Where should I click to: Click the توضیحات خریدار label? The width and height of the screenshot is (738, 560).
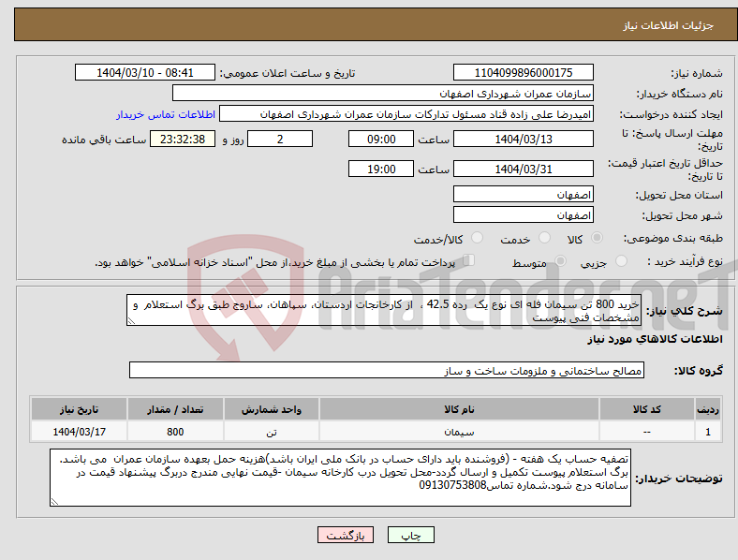[x=679, y=479]
